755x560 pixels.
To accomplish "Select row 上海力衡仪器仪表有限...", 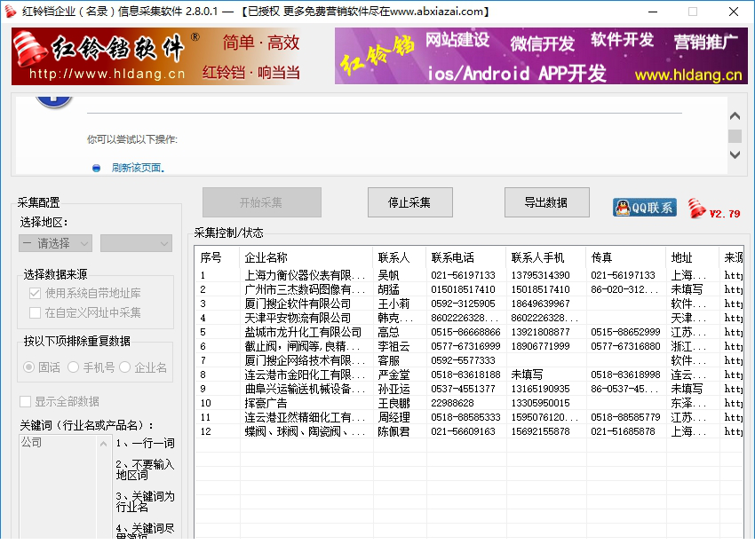I will tap(469, 275).
